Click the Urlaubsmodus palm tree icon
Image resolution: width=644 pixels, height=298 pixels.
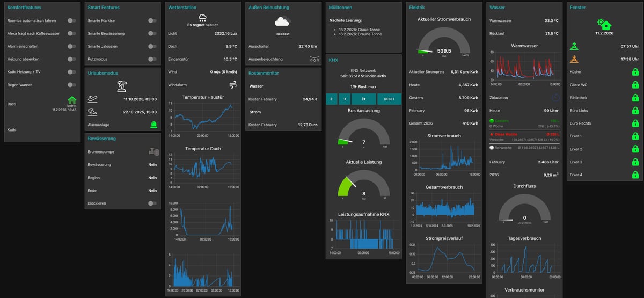tap(122, 86)
